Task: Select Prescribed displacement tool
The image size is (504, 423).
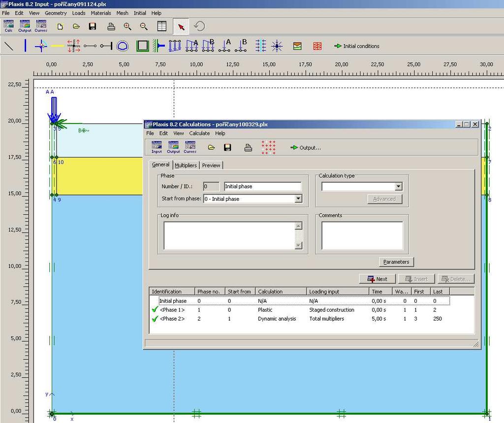Action: pos(175,46)
